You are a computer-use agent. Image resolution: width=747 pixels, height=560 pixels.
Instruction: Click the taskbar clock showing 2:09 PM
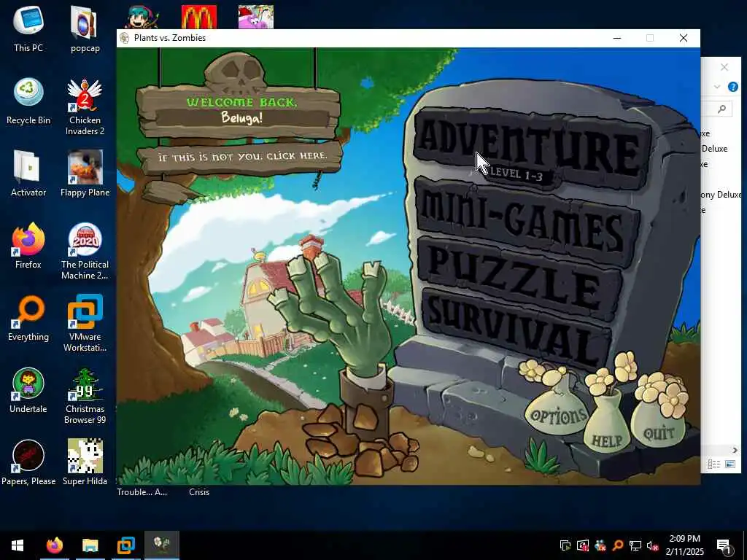coord(684,545)
